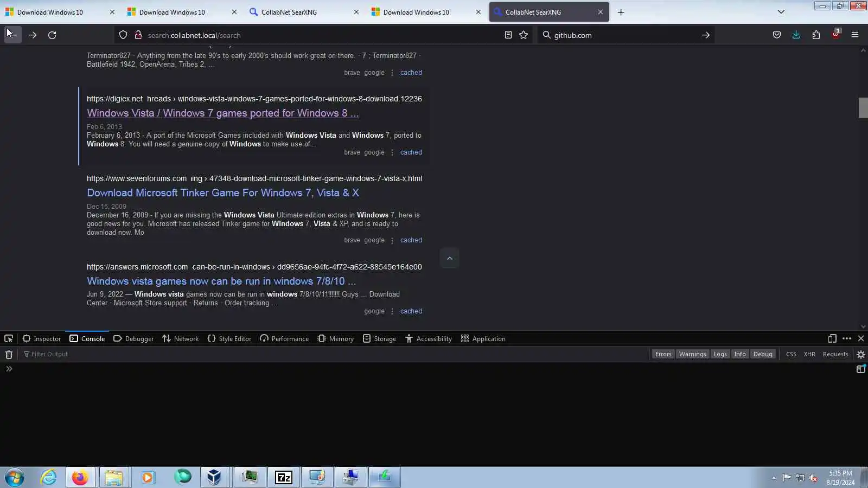The image size is (868, 488).
Task: Click the page's vertical scrollbar thumb
Action: click(x=863, y=107)
